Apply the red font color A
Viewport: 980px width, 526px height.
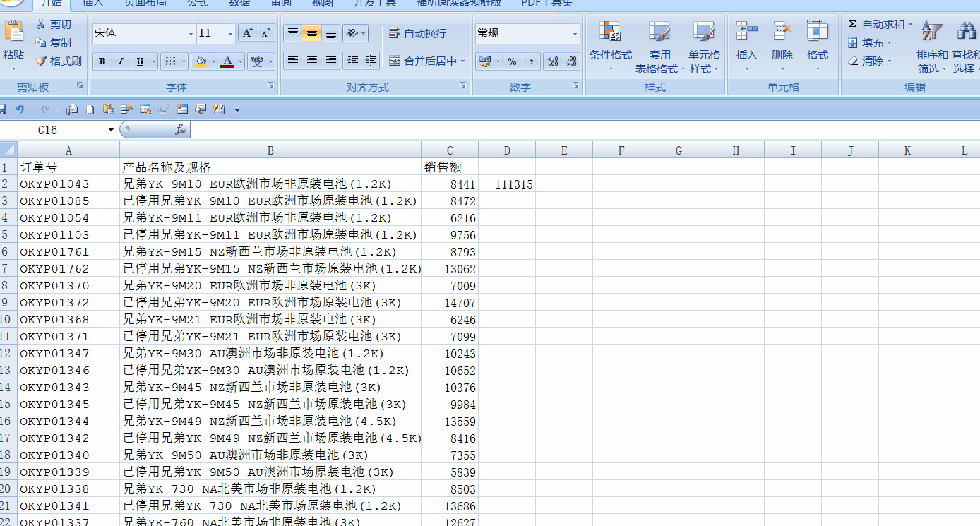click(227, 61)
